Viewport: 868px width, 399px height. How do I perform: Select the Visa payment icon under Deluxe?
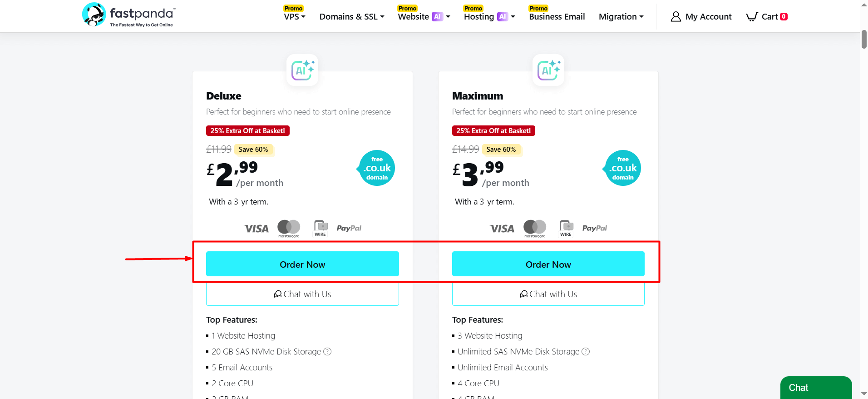[x=256, y=228]
